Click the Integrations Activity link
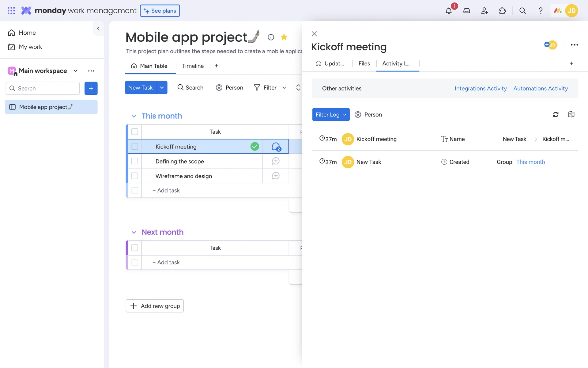Image resolution: width=588 pixels, height=368 pixels. point(481,88)
